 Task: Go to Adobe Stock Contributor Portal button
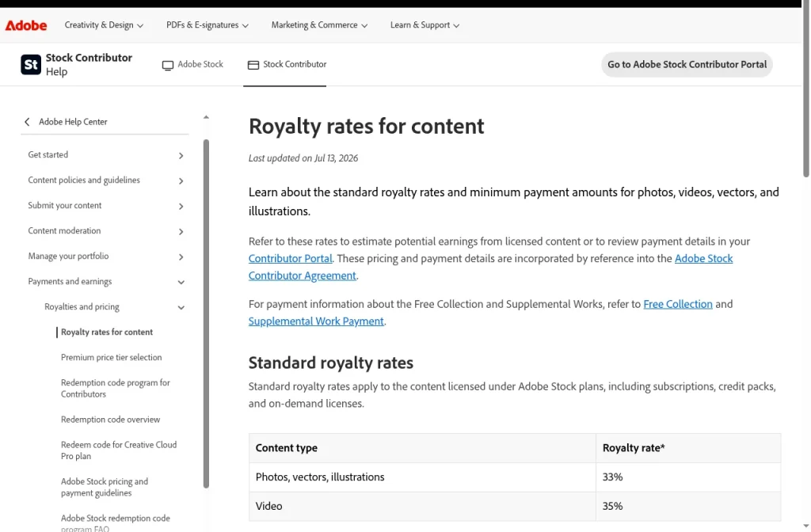click(x=687, y=65)
